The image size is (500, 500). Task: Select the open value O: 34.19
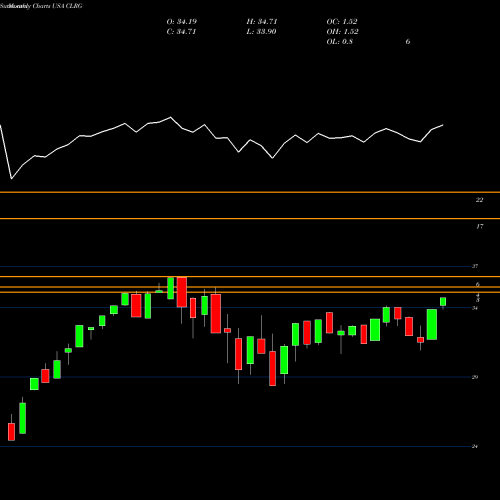(x=182, y=22)
